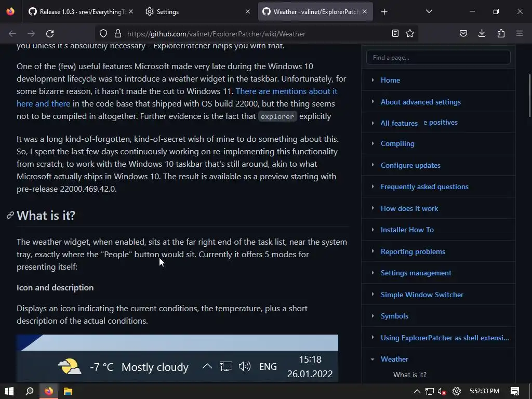Expand Reporting problems section
The width and height of the screenshot is (532, 399).
click(373, 251)
